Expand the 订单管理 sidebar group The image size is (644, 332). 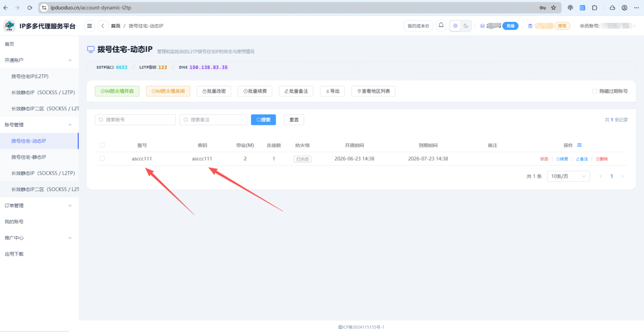click(x=39, y=206)
